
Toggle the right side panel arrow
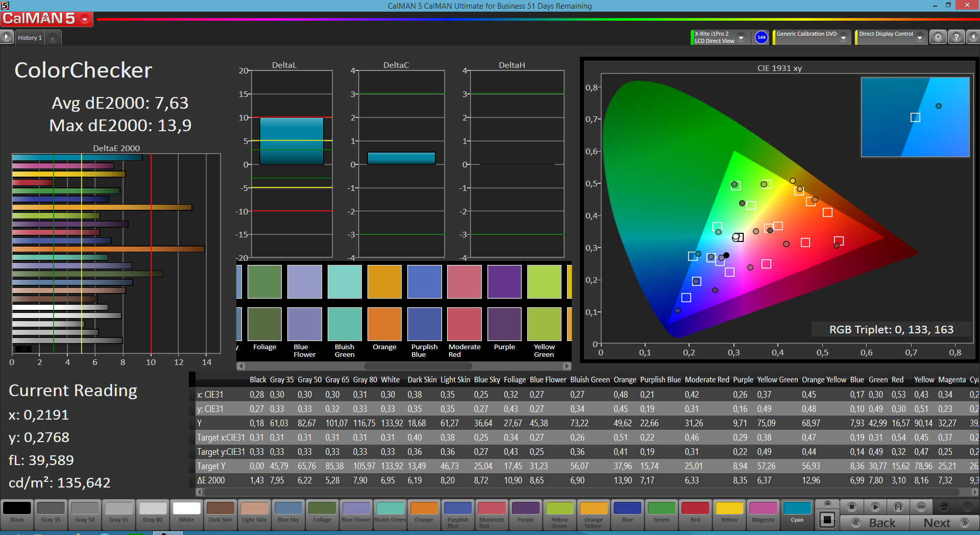tap(973, 37)
